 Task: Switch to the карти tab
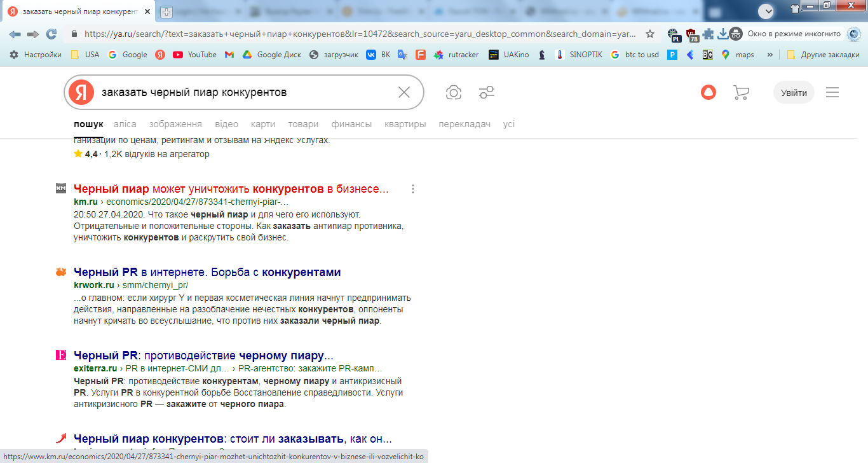pos(263,125)
